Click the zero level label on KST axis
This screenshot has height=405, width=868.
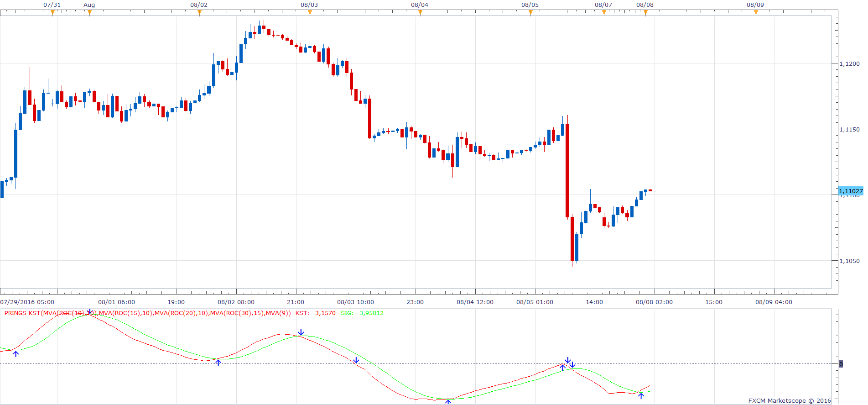(x=841, y=364)
